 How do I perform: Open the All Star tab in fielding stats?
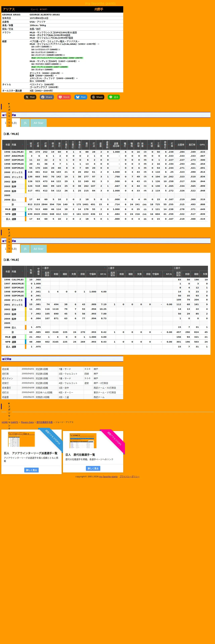(x=38, y=249)
